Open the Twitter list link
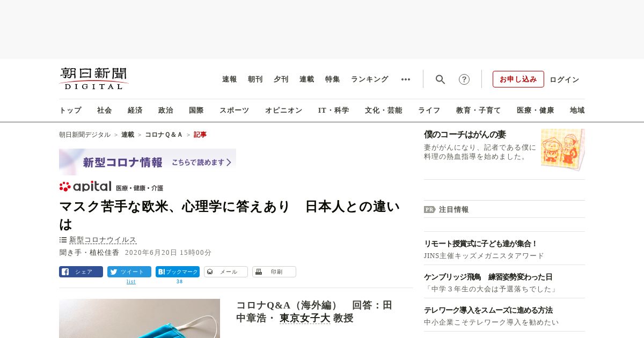The image size is (644, 338). (x=131, y=282)
